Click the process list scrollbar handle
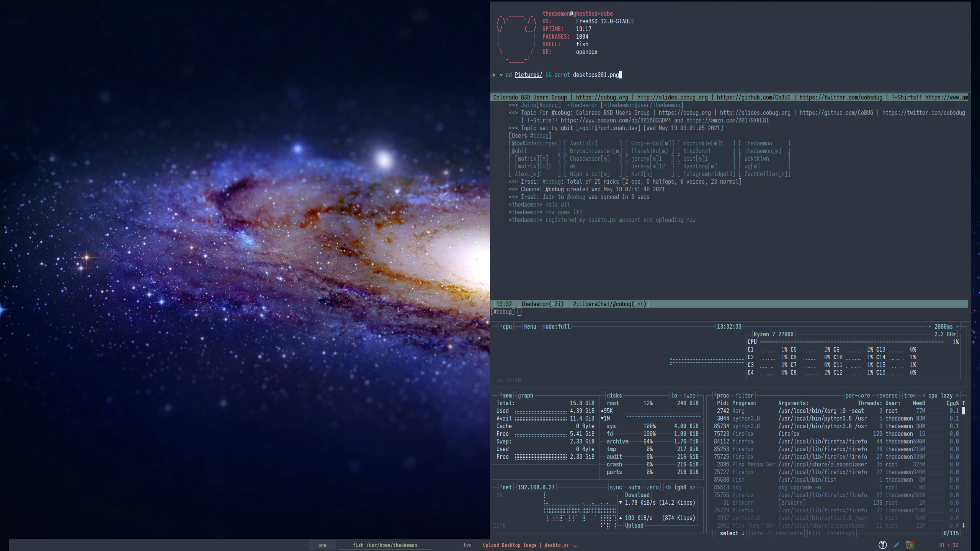 963,411
